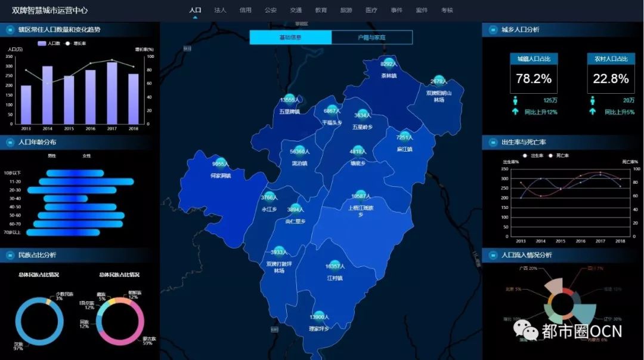Select the 上梧江瑶族乡 10587人 map marker
The width and height of the screenshot is (644, 360).
coord(361,196)
